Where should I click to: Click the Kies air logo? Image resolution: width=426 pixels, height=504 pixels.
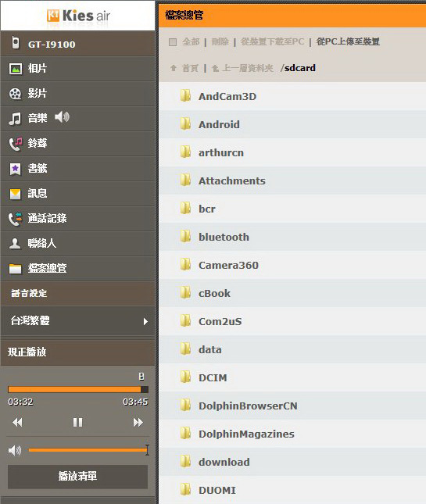[x=78, y=16]
